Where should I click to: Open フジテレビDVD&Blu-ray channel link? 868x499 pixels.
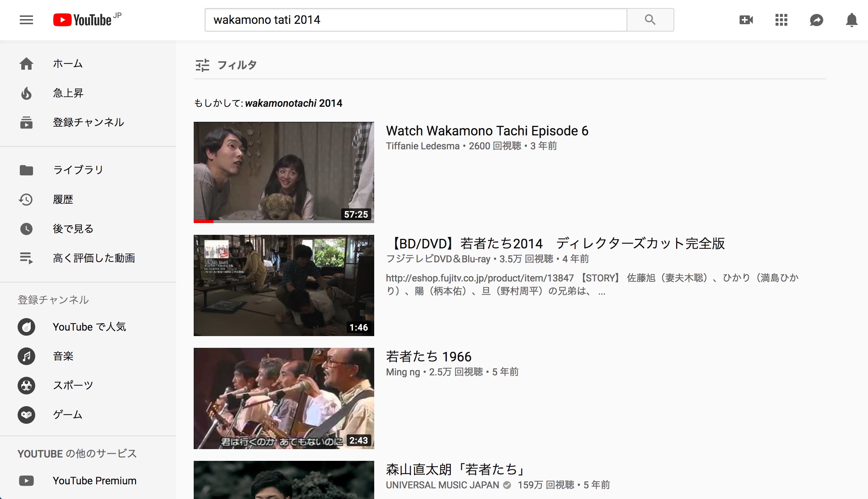coord(438,259)
